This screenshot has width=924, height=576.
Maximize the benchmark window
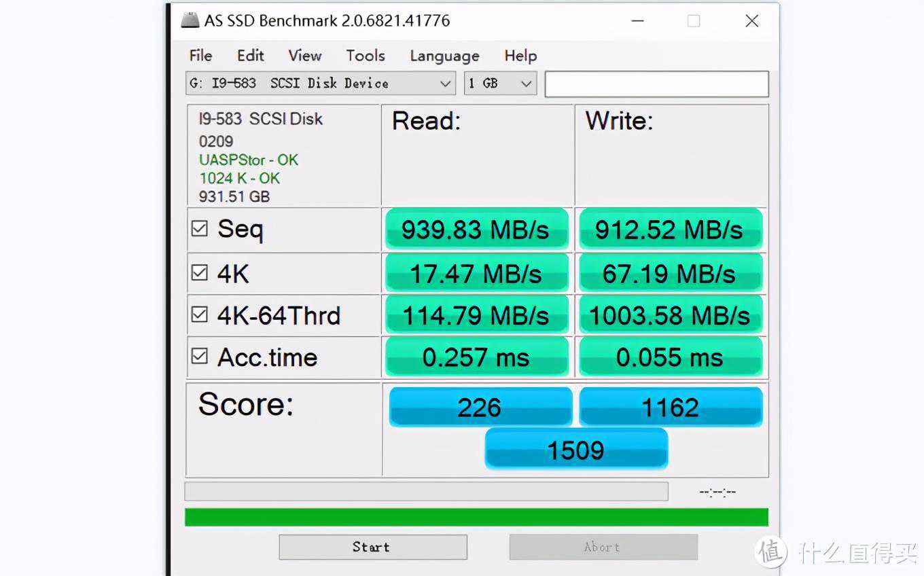(694, 21)
